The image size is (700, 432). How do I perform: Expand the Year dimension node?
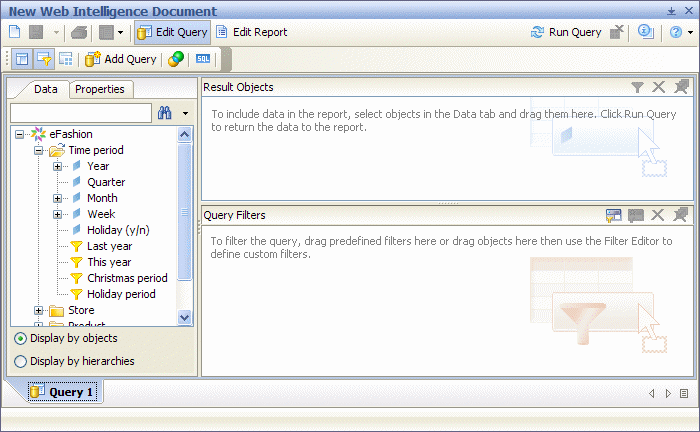(x=57, y=166)
